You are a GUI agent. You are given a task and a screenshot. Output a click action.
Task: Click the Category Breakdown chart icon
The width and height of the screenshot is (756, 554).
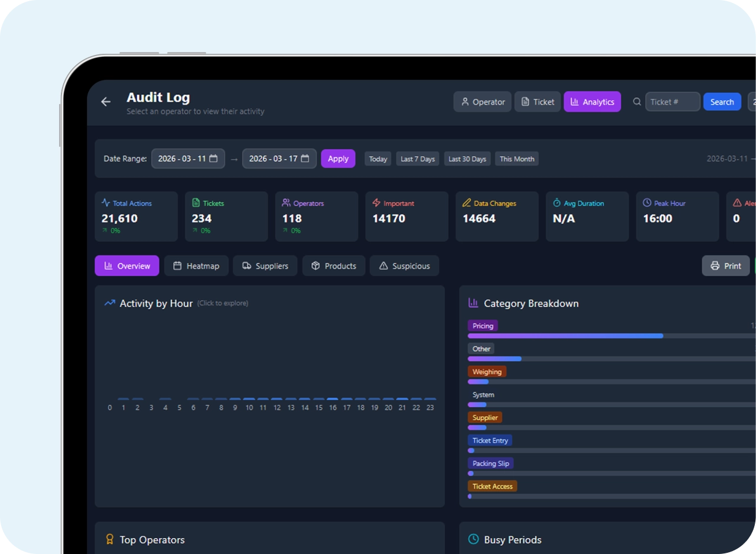pyautogui.click(x=473, y=303)
